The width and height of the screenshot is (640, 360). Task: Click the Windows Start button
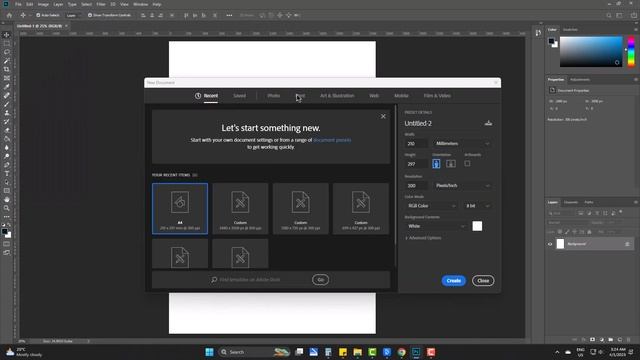click(x=209, y=352)
